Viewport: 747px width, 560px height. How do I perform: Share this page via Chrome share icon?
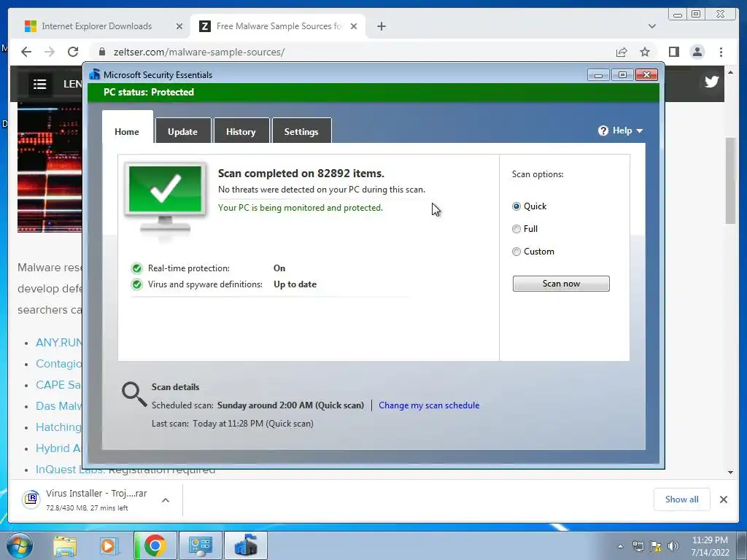tap(622, 52)
